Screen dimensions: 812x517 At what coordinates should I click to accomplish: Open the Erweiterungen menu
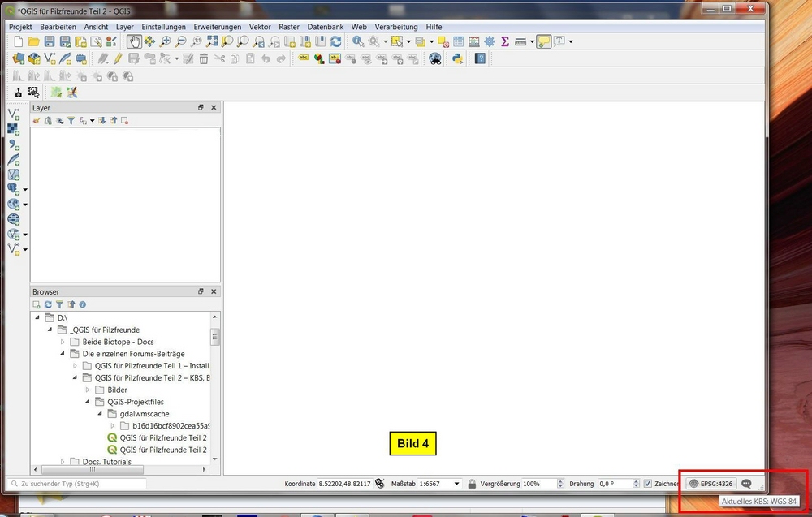(x=217, y=27)
